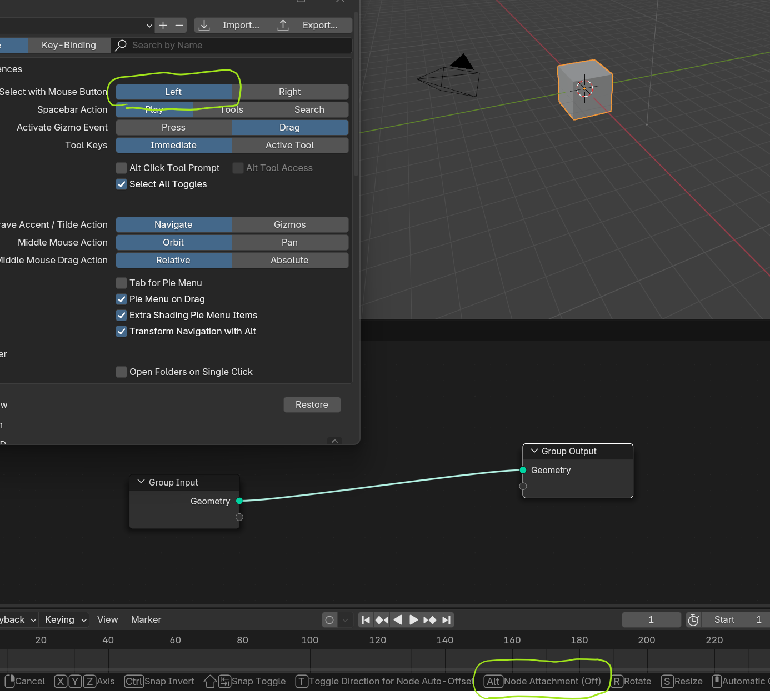Click the empty socket on Group Output node
Viewport: 770px width, 700px height.
pos(523,486)
